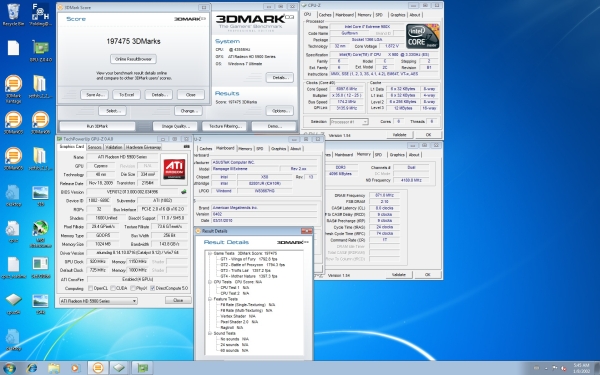Click the GPU-Z screenshot camera icon
Viewport: 600px width, 375px height.
coord(186,147)
